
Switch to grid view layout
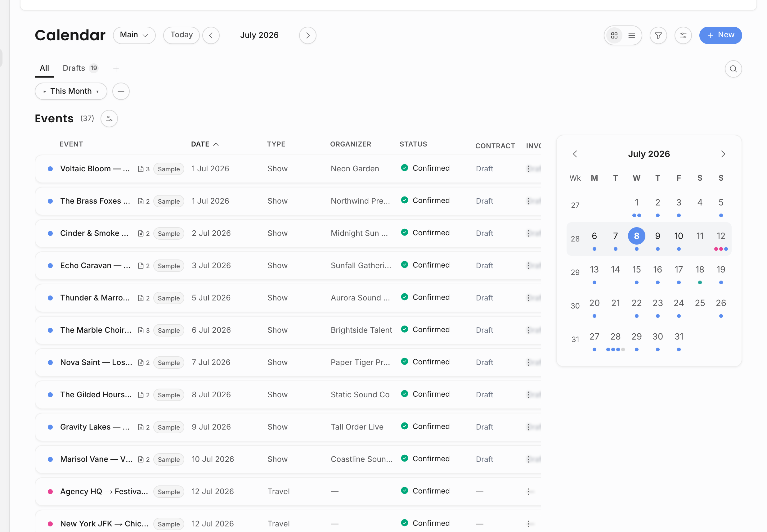[614, 35]
